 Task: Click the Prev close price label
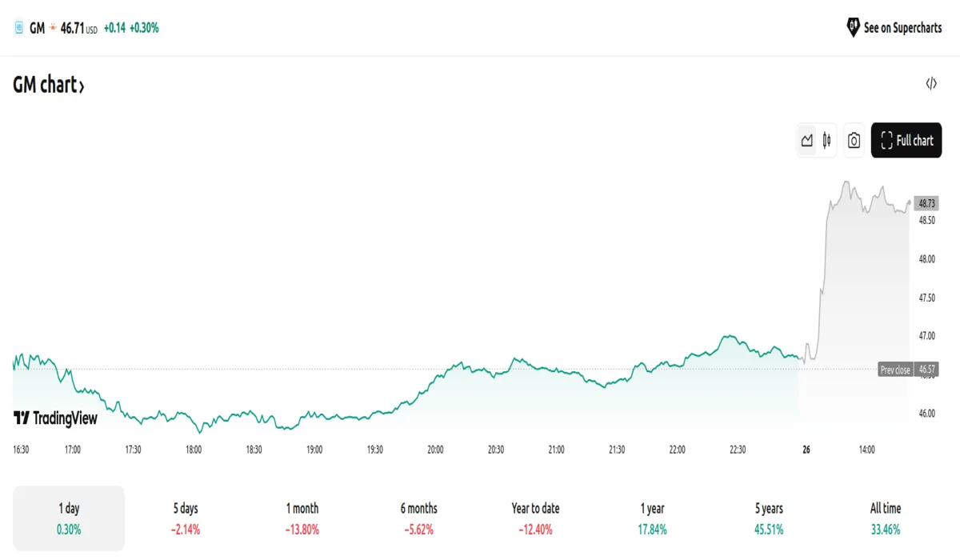click(895, 370)
